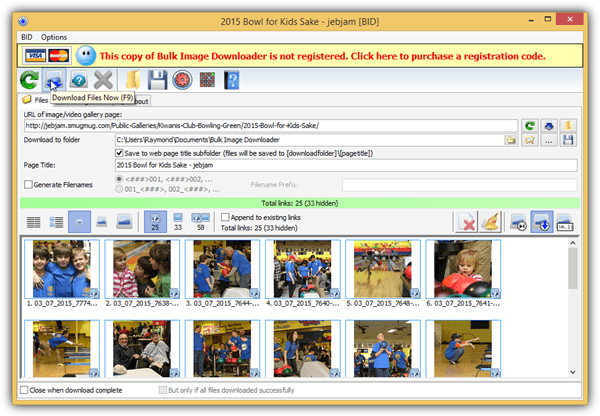This screenshot has height=416, width=600.
Task: Click the green Scan Page refresh toolbar icon
Action: click(29, 80)
